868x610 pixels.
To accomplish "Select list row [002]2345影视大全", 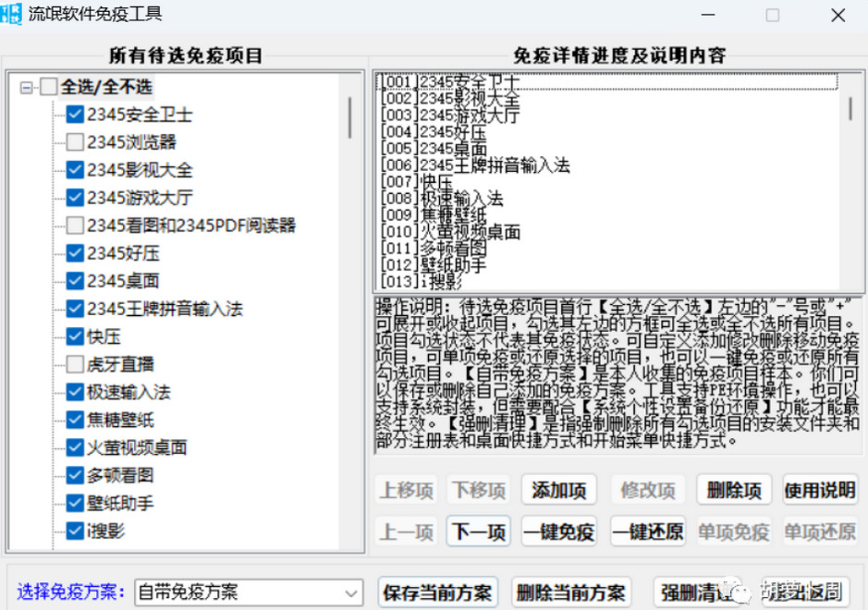I will pos(608,99).
